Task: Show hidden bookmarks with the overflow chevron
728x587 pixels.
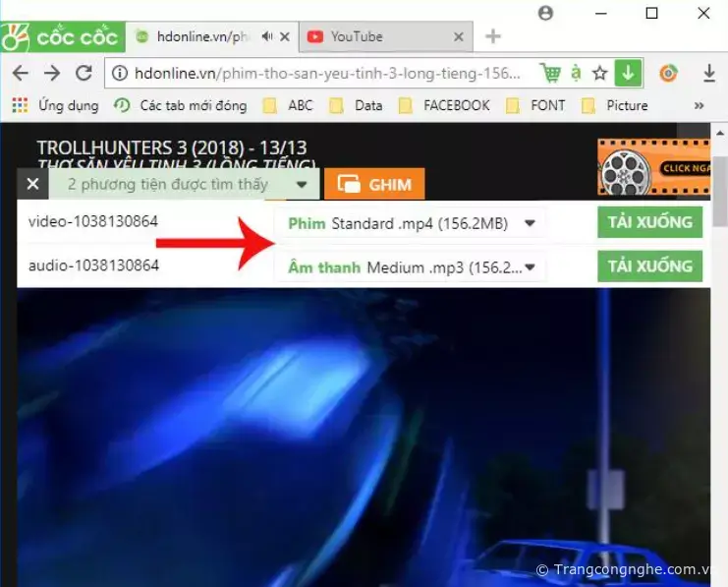Action: point(699,105)
